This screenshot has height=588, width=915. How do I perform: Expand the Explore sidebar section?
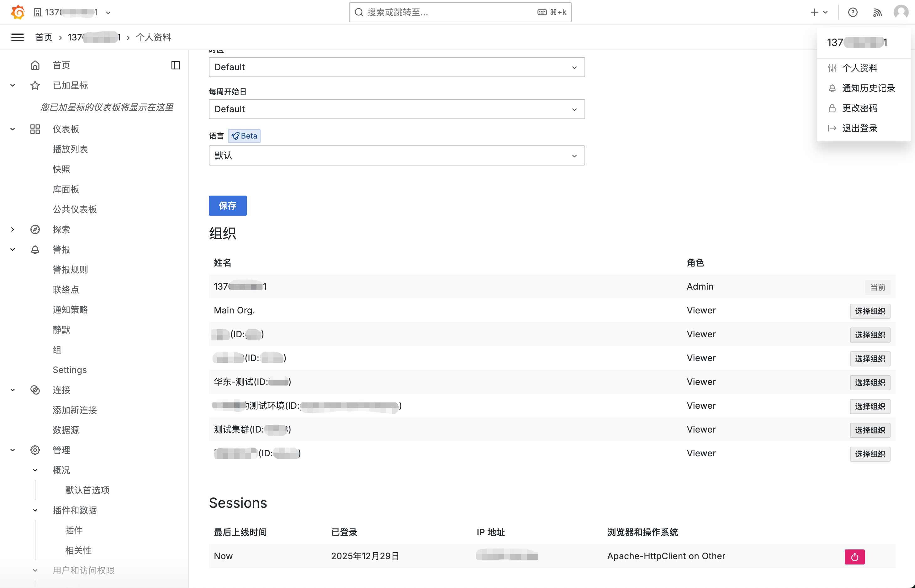(13, 229)
